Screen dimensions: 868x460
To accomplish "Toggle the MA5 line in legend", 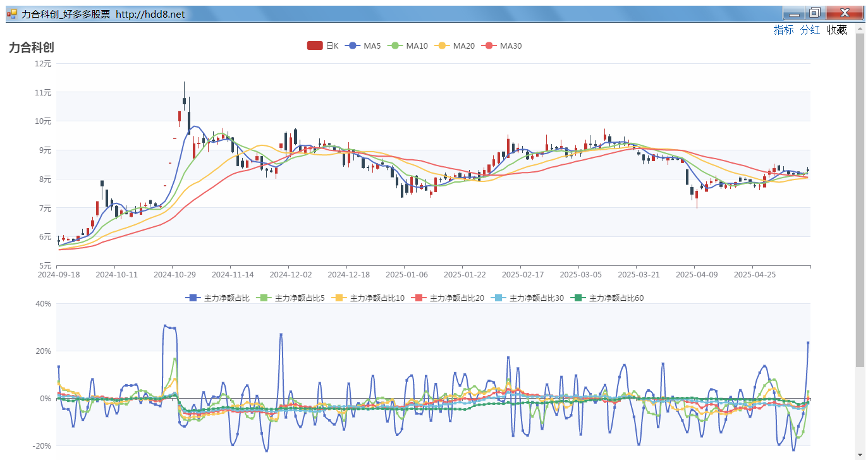I will pos(362,45).
